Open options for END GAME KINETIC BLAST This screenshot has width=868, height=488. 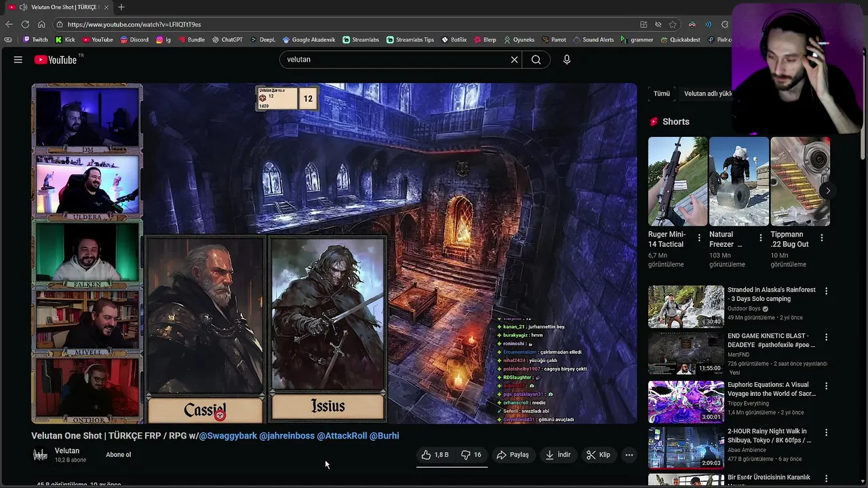click(x=826, y=337)
